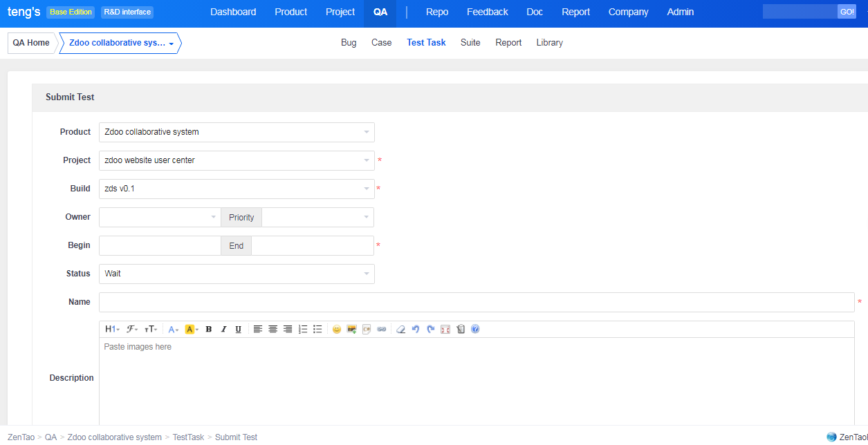
Task: Open the Status dropdown set to Wait
Action: (x=237, y=274)
